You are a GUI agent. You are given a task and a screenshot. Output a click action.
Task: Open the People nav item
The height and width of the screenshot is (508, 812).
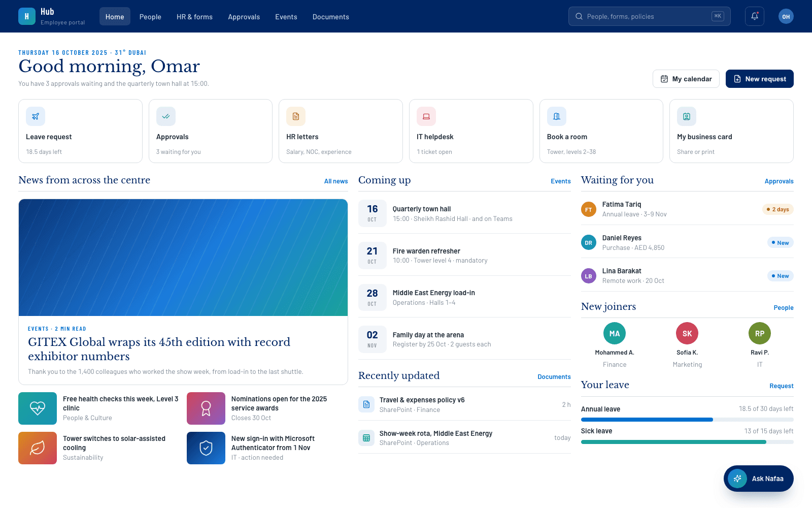[150, 16]
